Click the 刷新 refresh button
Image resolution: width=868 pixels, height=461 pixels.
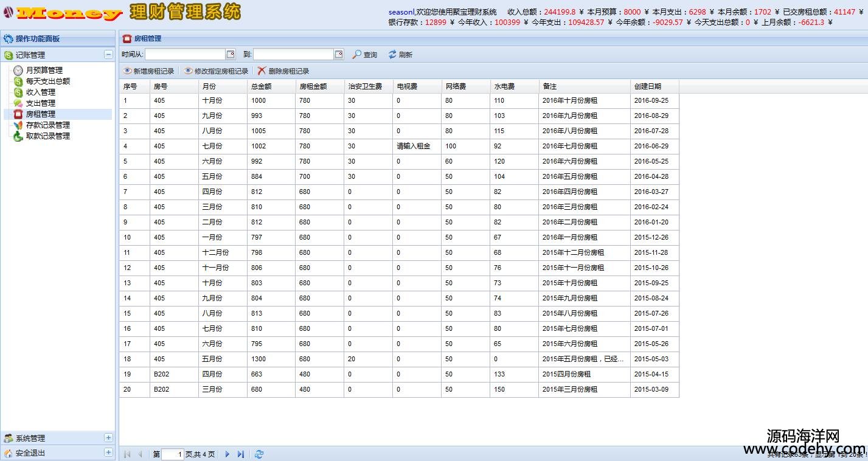[x=400, y=55]
